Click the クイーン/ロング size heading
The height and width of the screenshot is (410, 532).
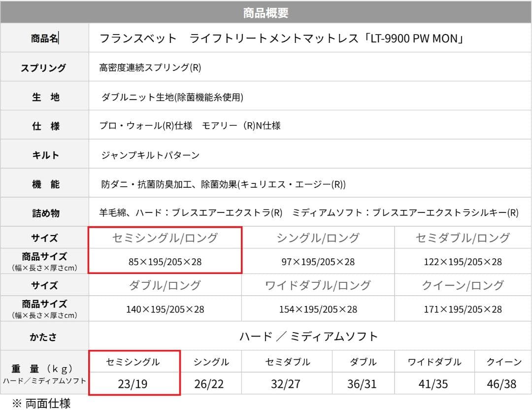(x=463, y=285)
